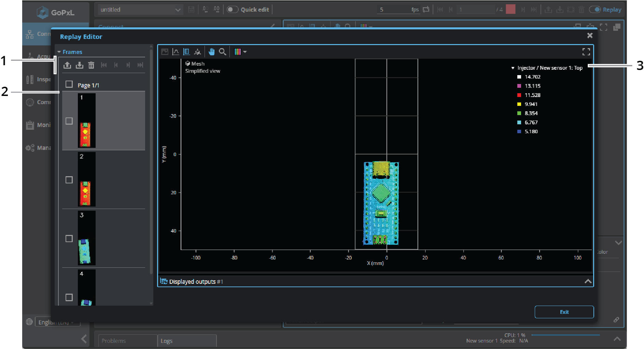Enter fullscreen in the data viewer
The width and height of the screenshot is (644, 349).
[586, 52]
